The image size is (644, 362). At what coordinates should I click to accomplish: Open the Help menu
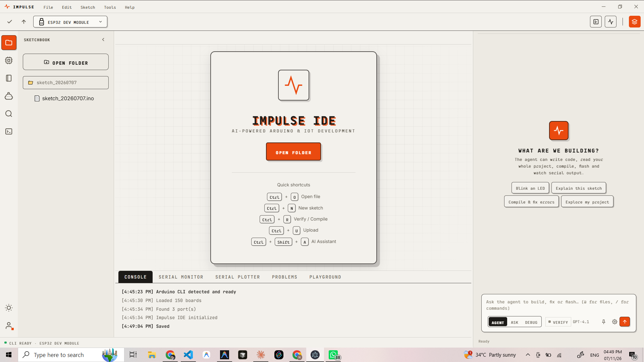(130, 7)
